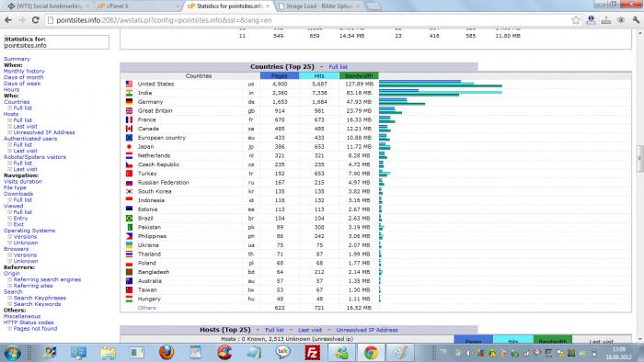The height and width of the screenshot is (362, 644).
Task: Bookmark page with star icon
Action: tap(576, 19)
